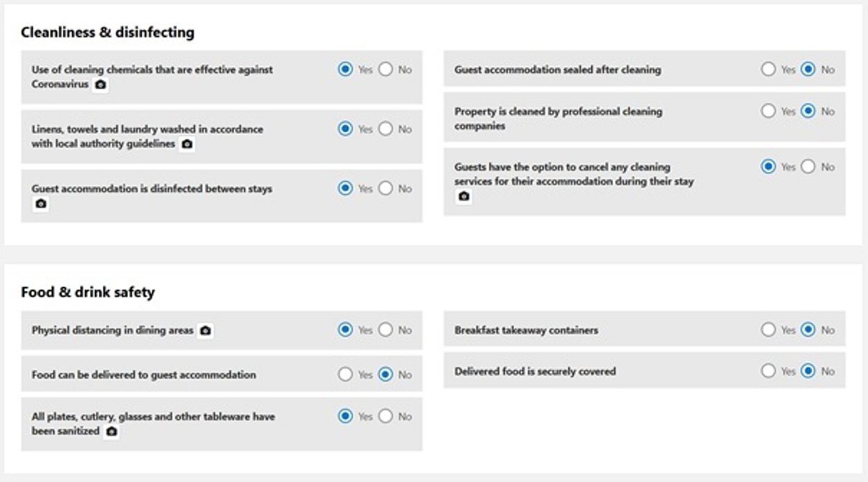Choose No for plates and cutlery sanitized

386,416
